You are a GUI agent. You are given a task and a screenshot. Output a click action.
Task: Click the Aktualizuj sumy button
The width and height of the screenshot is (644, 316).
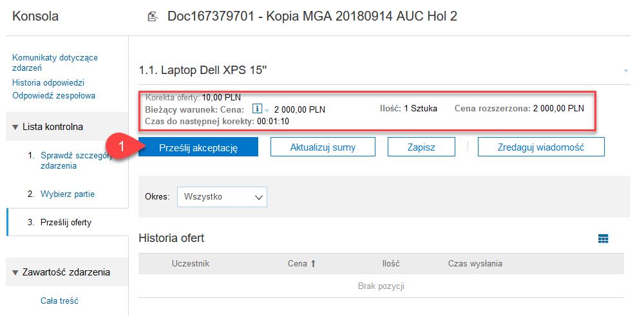323,147
